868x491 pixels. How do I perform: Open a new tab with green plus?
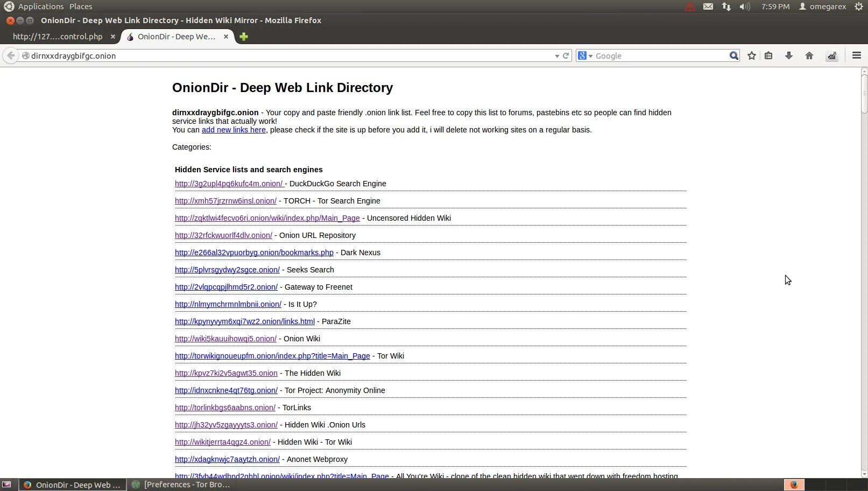pos(244,37)
